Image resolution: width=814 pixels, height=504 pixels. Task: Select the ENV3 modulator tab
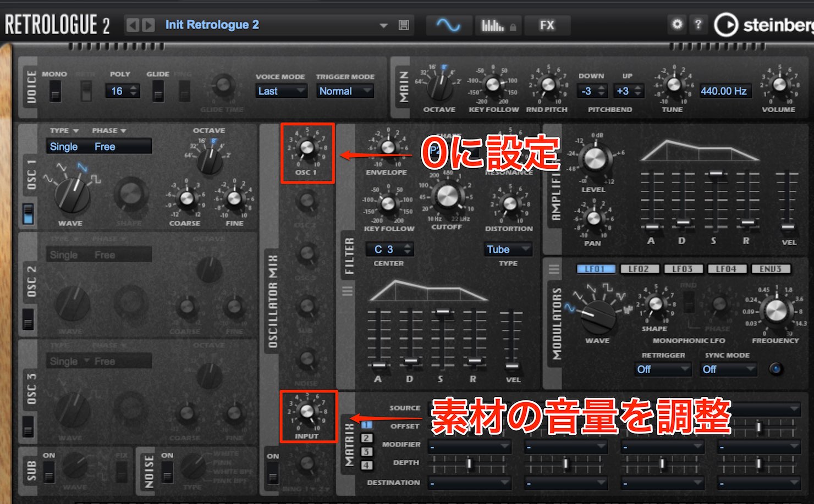pos(771,269)
